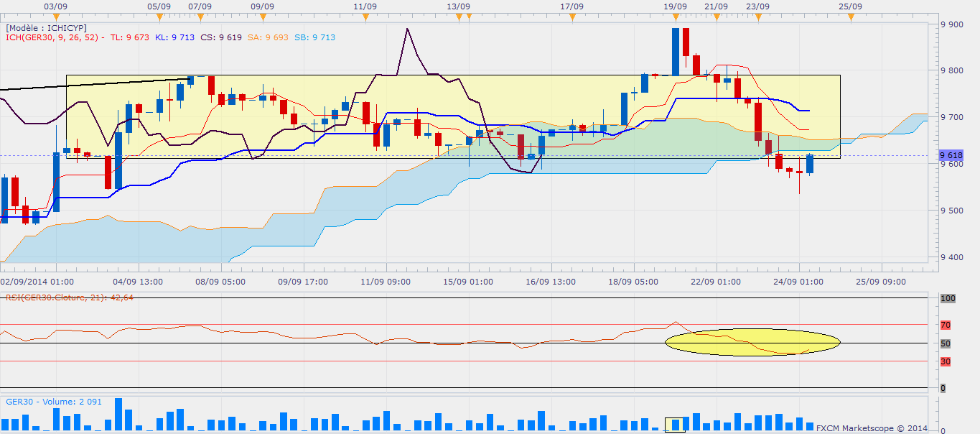The width and height of the screenshot is (980, 434).
Task: Select the 11/09 09:00 time label
Action: (386, 282)
